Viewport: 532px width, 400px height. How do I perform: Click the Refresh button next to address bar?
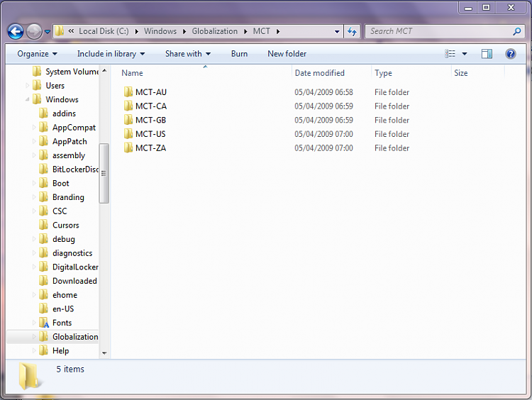pos(352,31)
